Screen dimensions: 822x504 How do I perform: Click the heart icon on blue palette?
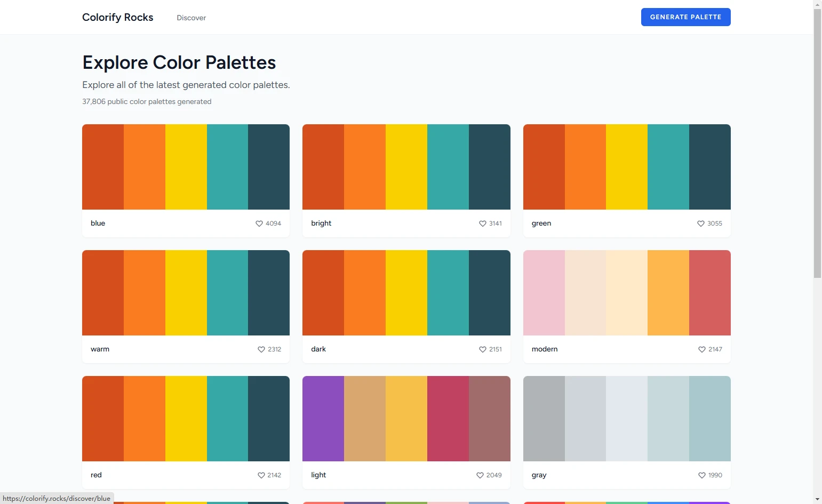coord(259,223)
